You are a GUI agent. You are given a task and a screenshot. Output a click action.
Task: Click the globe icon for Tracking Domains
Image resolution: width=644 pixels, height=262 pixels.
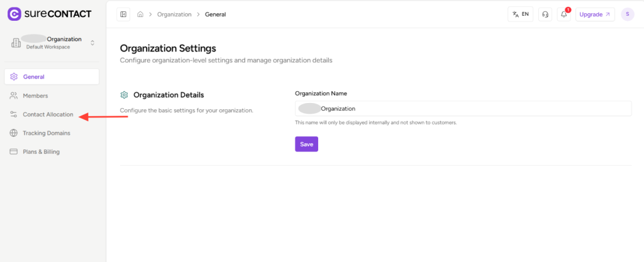[x=14, y=133]
